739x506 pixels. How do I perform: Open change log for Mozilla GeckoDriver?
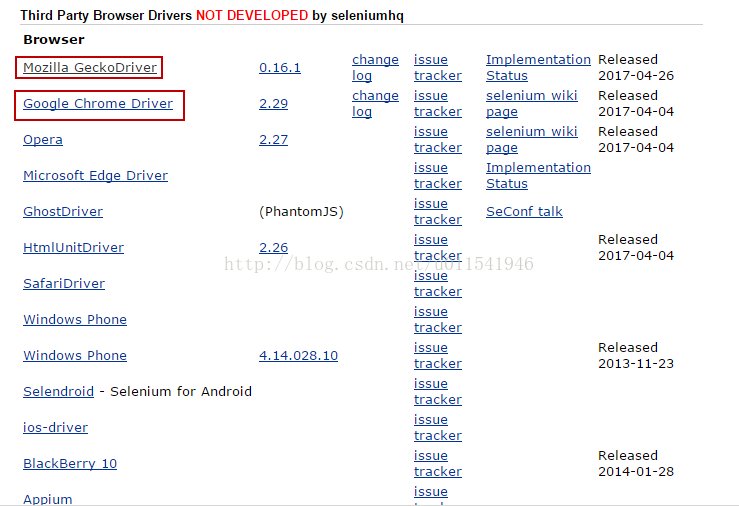pos(375,67)
